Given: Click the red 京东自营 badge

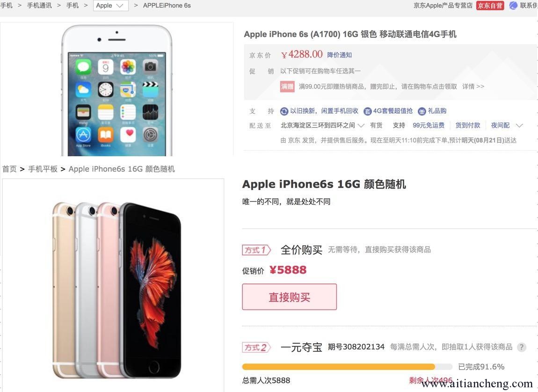Looking at the screenshot, I should tap(490, 6).
